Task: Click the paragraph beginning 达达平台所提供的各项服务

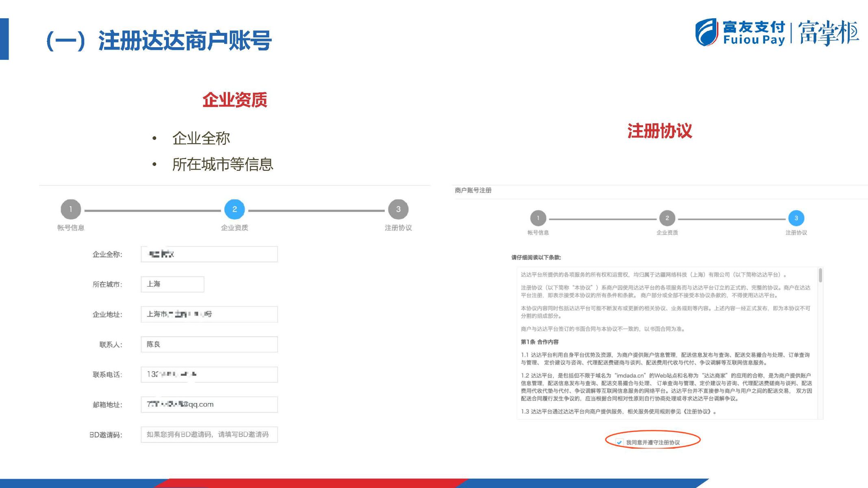Action: pos(654,274)
